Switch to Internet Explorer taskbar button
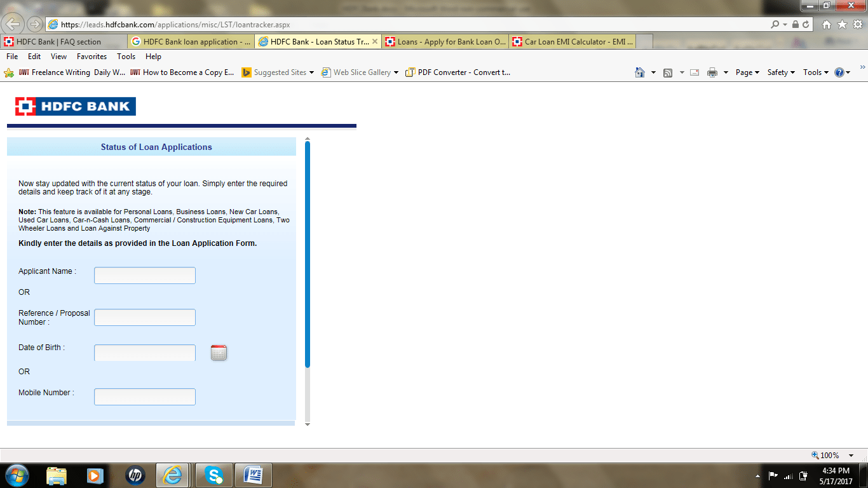 173,475
